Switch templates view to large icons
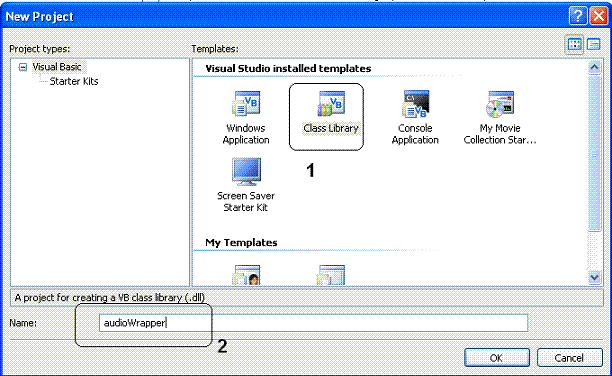This screenshot has height=376, width=612. point(575,45)
